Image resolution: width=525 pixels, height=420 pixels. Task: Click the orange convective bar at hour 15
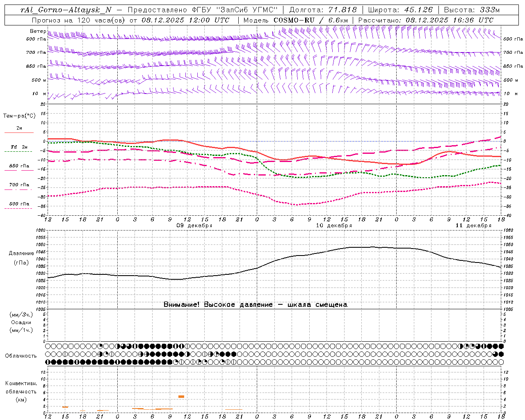[x=65, y=407]
